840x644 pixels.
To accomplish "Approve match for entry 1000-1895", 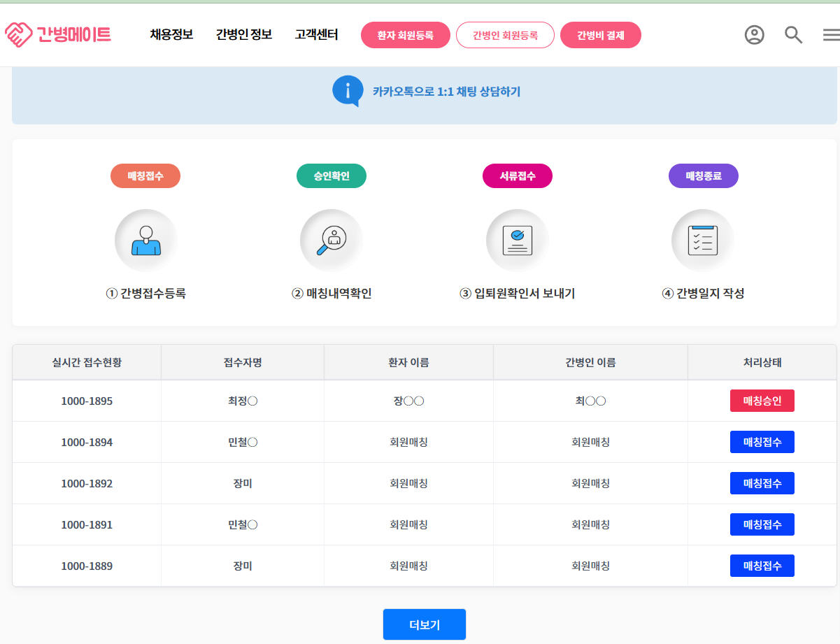I will [x=762, y=400].
